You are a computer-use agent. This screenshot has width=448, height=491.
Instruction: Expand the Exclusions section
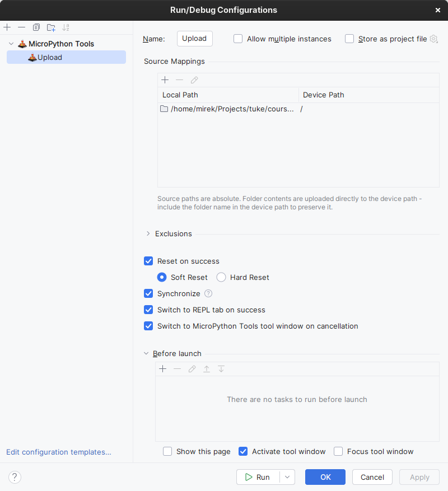148,233
